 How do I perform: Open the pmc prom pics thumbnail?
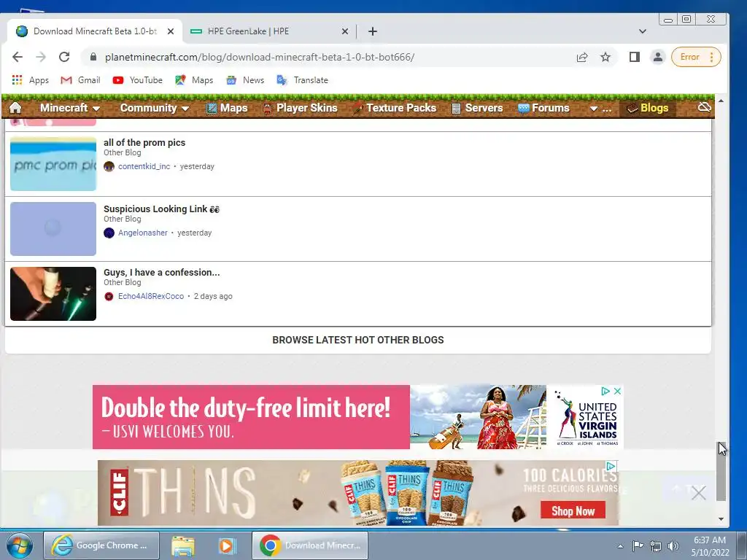[x=53, y=164]
